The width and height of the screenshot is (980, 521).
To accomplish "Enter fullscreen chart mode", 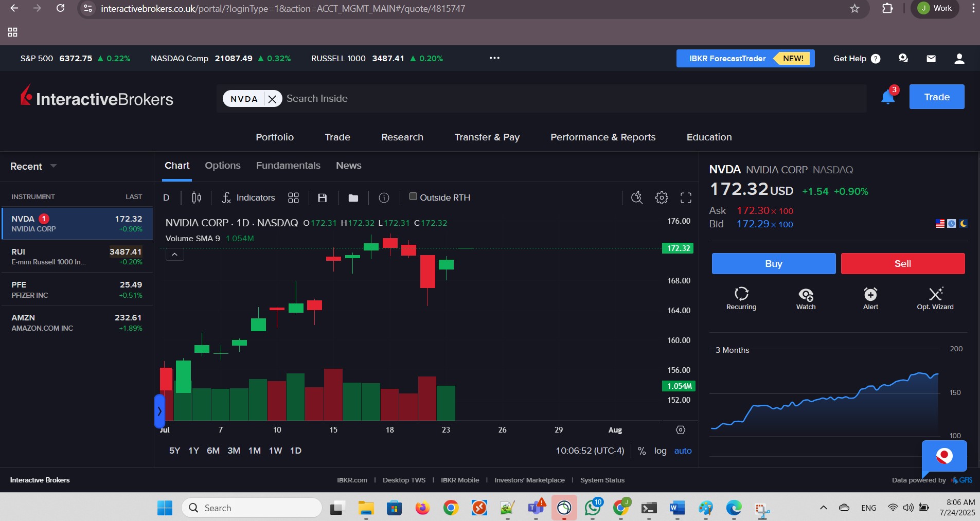I will (686, 197).
